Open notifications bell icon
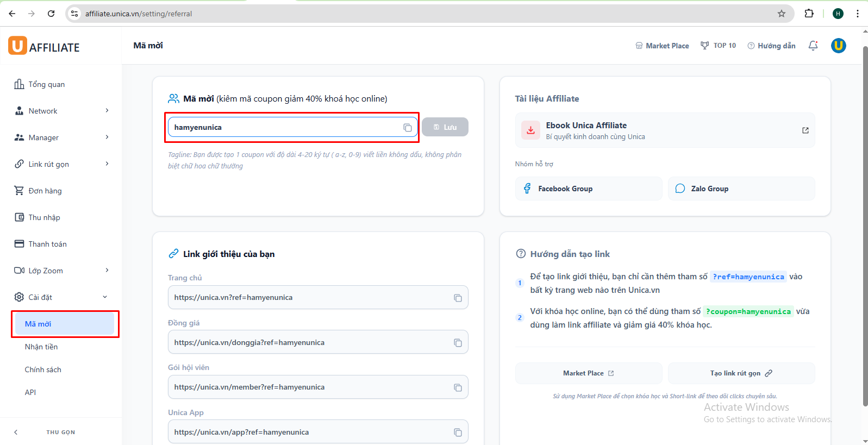 [813, 46]
